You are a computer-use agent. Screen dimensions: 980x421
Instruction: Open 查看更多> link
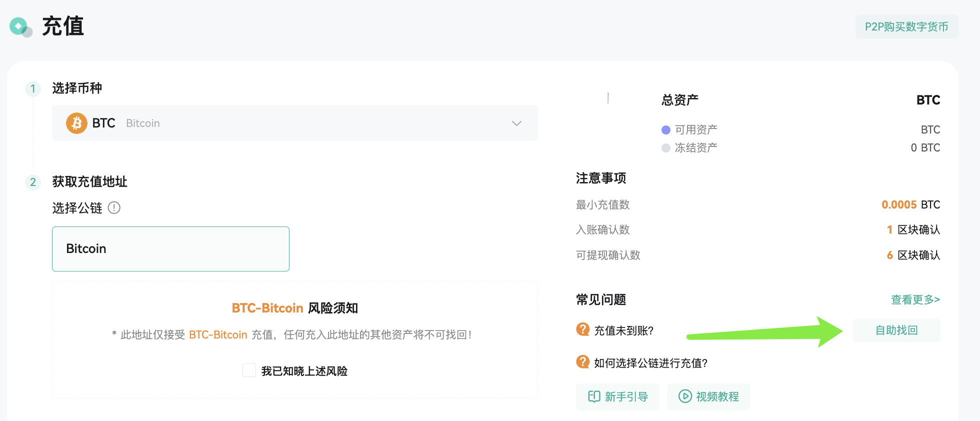coord(915,299)
